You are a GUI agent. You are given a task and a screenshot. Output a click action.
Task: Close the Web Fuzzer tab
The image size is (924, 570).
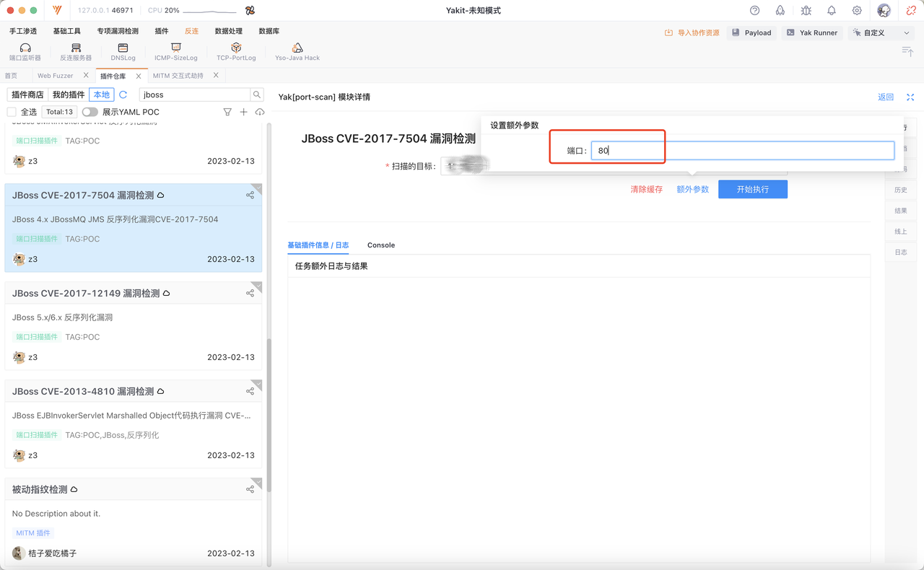point(87,75)
